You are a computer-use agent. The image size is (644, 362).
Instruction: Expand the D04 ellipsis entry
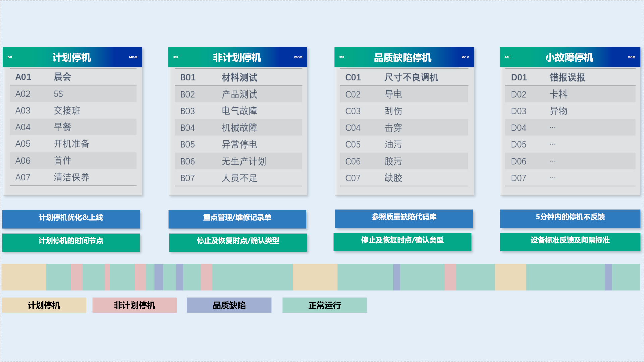[x=570, y=127]
